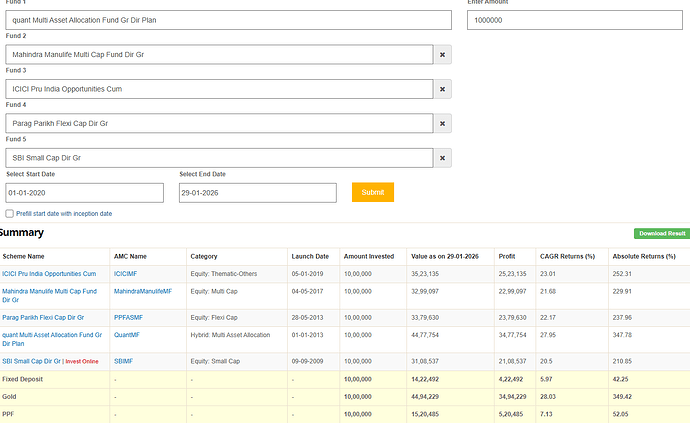The width and height of the screenshot is (690, 423).
Task: Open the PPFASMF AMC link
Action: coord(129,317)
